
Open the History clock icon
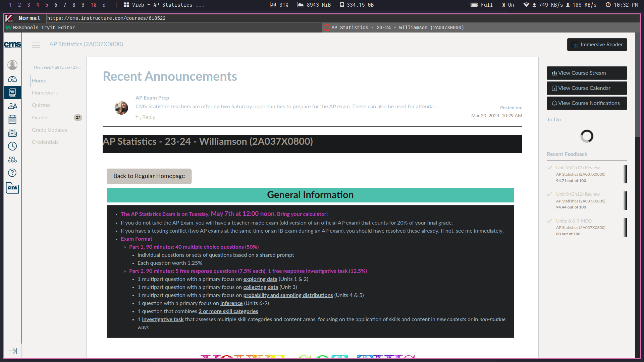pos(12,146)
